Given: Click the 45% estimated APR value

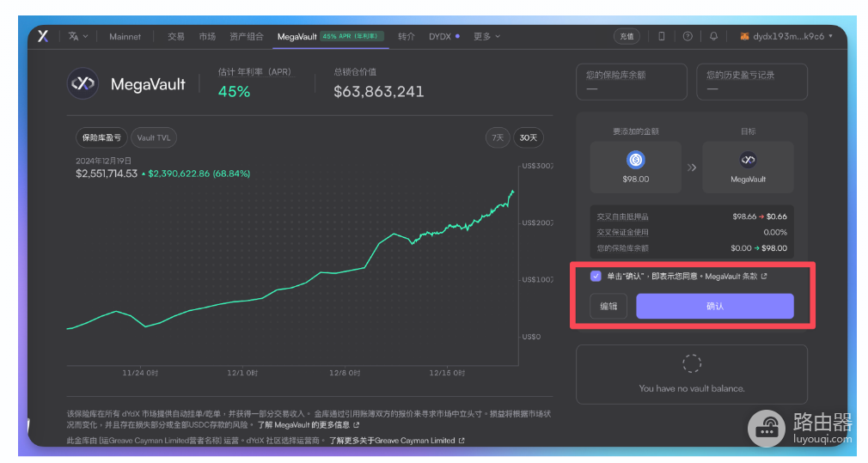Looking at the screenshot, I should coord(234,91).
